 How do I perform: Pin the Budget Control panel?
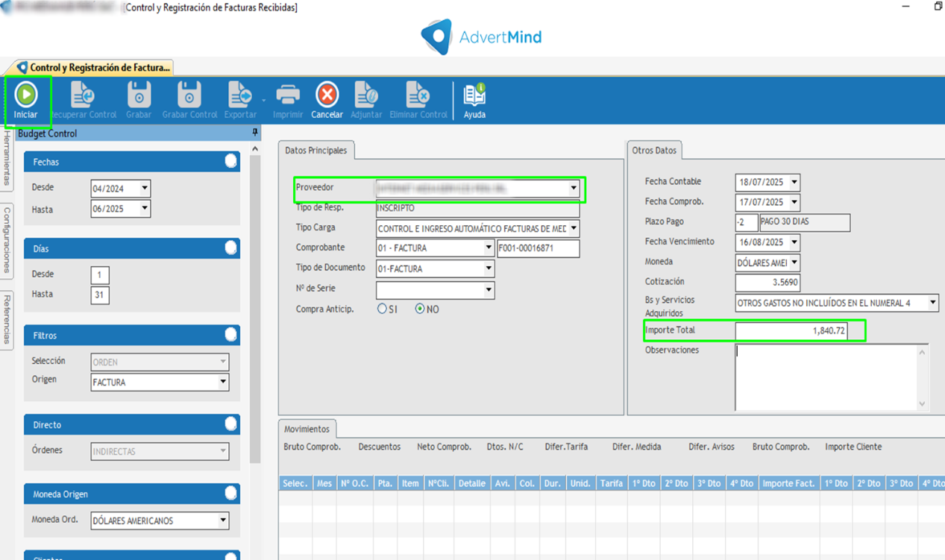click(x=255, y=133)
